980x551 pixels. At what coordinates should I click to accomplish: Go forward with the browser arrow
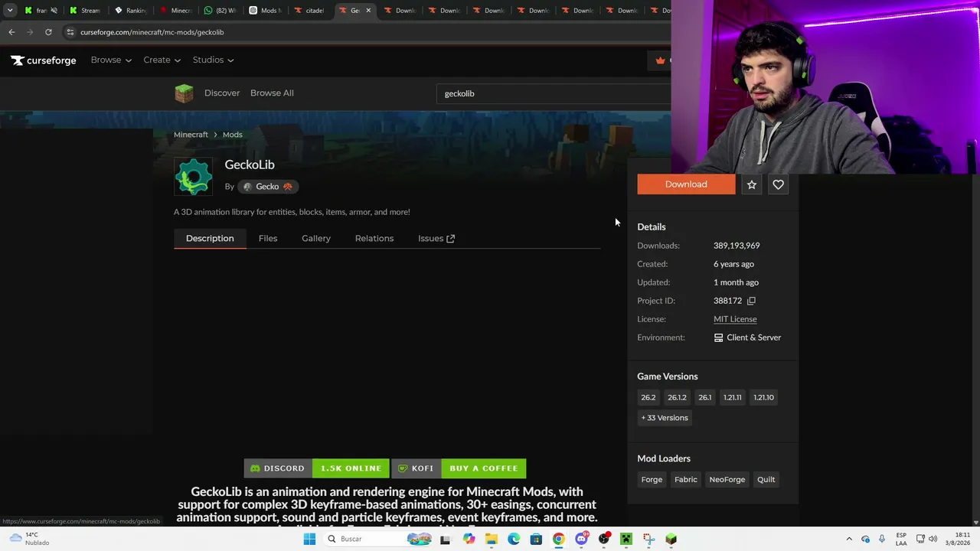[30, 32]
